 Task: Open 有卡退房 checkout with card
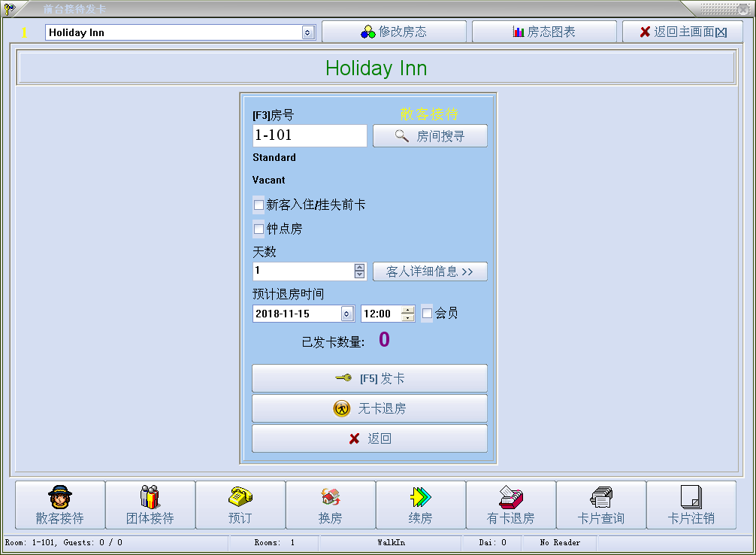pyautogui.click(x=510, y=505)
